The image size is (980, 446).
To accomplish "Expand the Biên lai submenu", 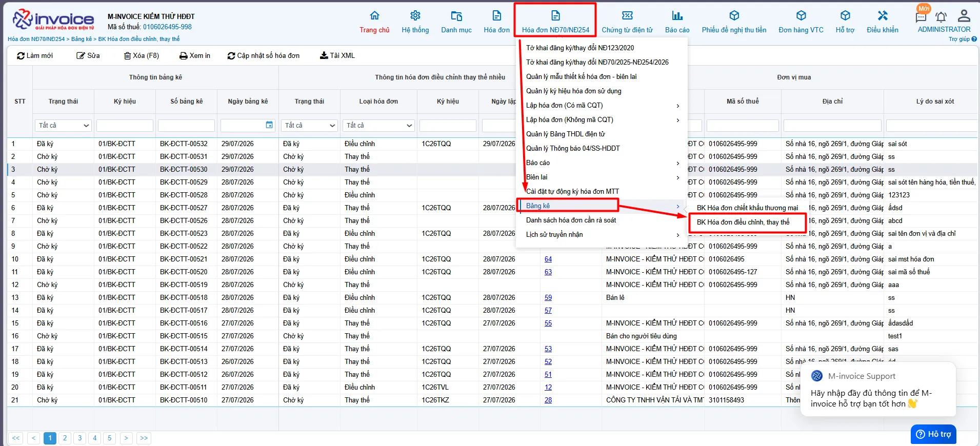I will (602, 177).
